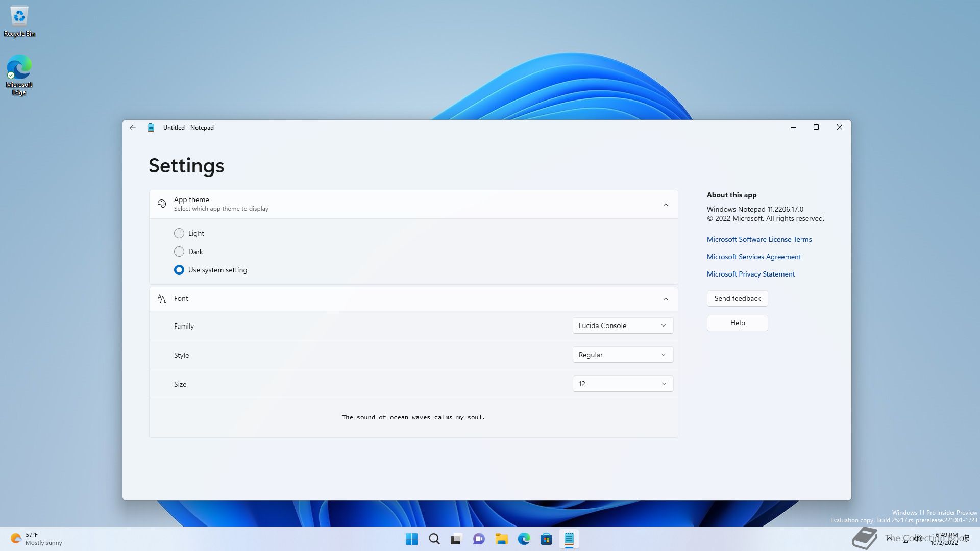Open the Windows Start menu
Viewport: 980px width, 551px height.
pyautogui.click(x=411, y=539)
